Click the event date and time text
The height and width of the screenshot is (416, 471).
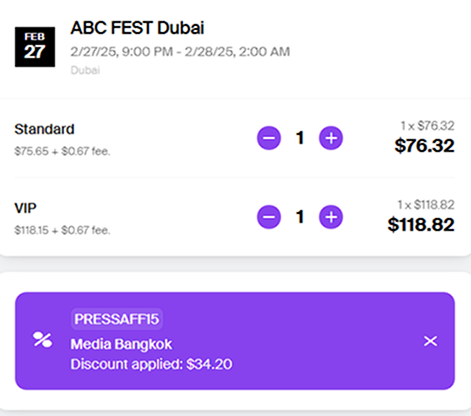pos(180,52)
